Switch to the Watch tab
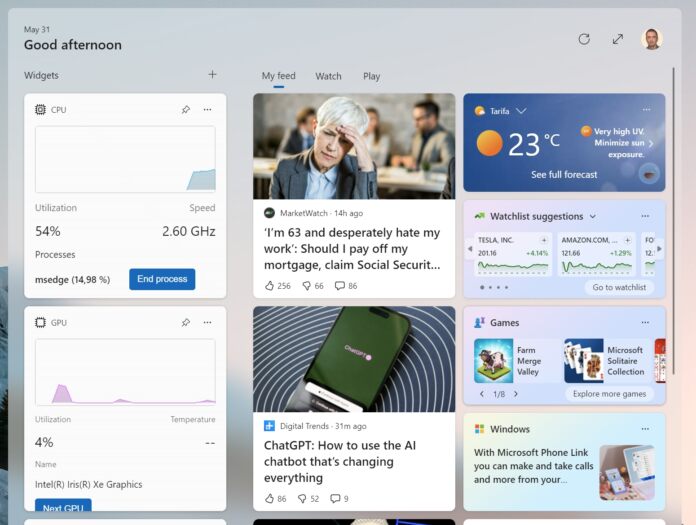Screen dimensions: 696x525 pos(328,76)
